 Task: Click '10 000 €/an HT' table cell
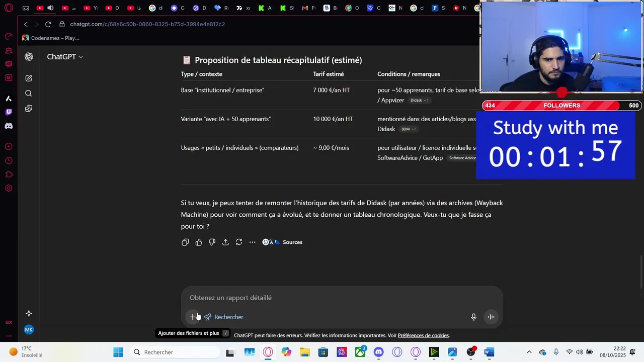333,119
